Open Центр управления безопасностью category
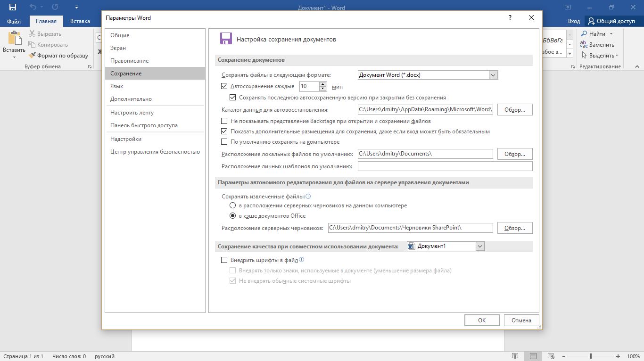Viewport: 644px width, 361px height. (x=155, y=152)
